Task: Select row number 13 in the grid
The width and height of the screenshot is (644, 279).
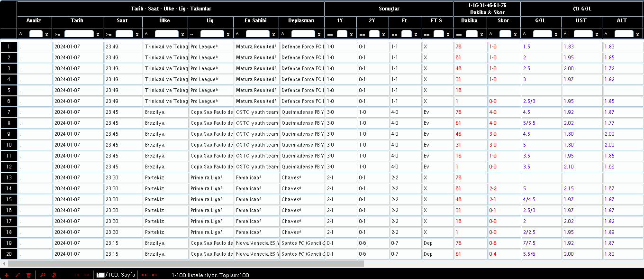Action: coord(9,177)
